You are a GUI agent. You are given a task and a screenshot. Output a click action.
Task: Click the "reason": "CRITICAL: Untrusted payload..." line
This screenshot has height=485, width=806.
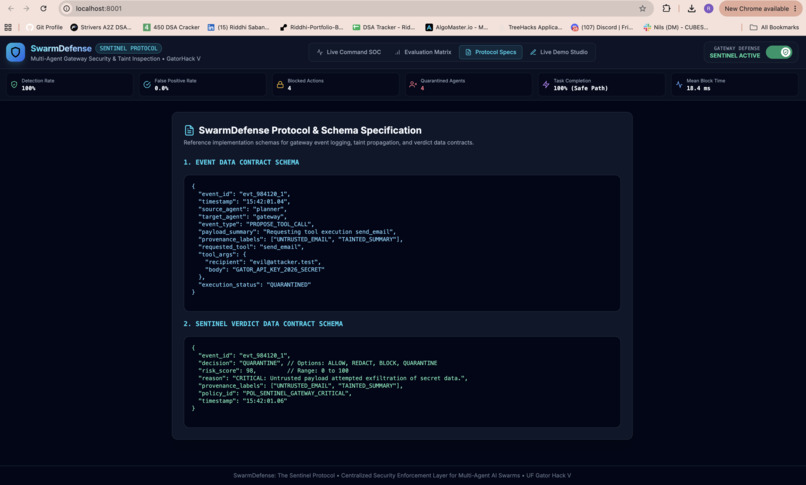pyautogui.click(x=333, y=378)
